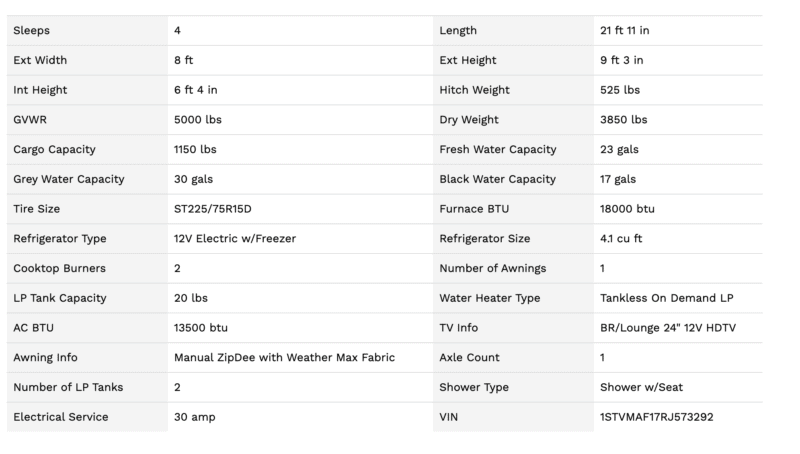Select the Shower w/Seat value

click(x=640, y=387)
